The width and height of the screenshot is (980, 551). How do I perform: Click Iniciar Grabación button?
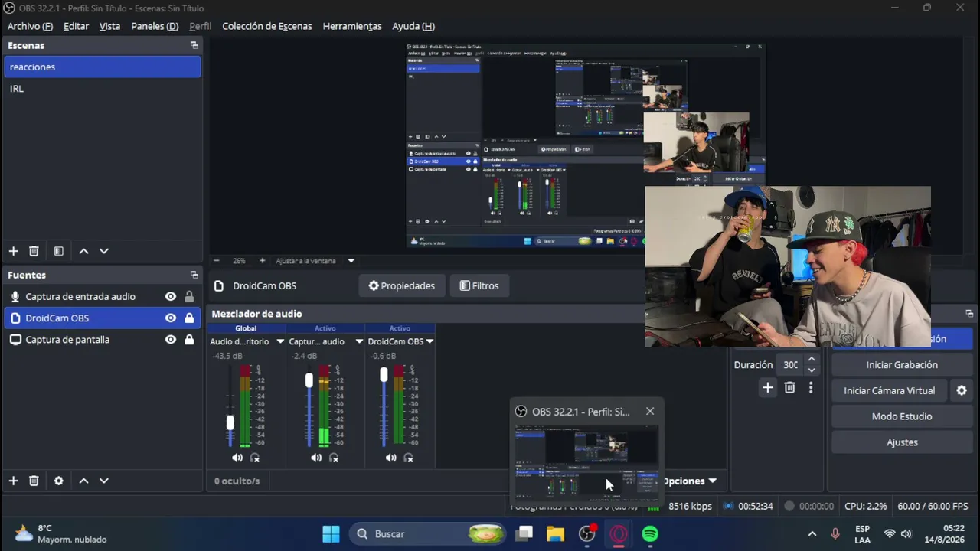(x=902, y=365)
